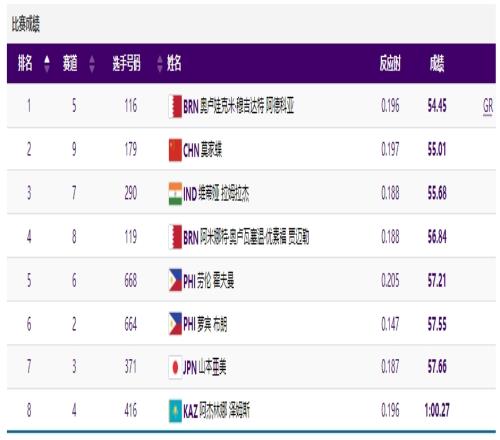Click Kazakhstan flag in last row
The height and width of the screenshot is (440, 500).
click(175, 411)
